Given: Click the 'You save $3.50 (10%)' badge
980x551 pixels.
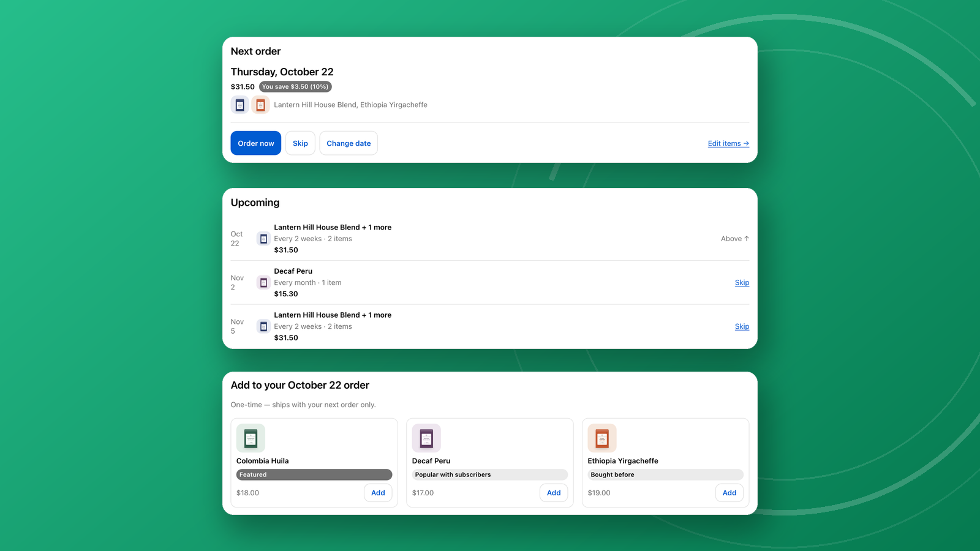Looking at the screenshot, I should pos(295,87).
